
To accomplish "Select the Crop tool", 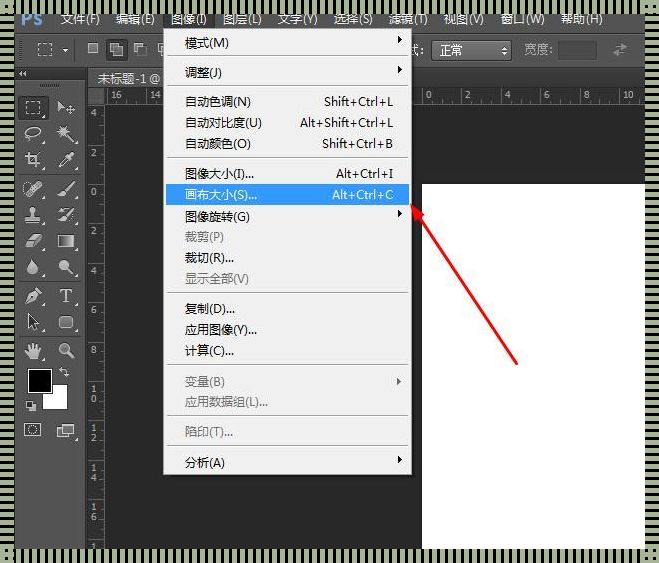I will [x=33, y=160].
